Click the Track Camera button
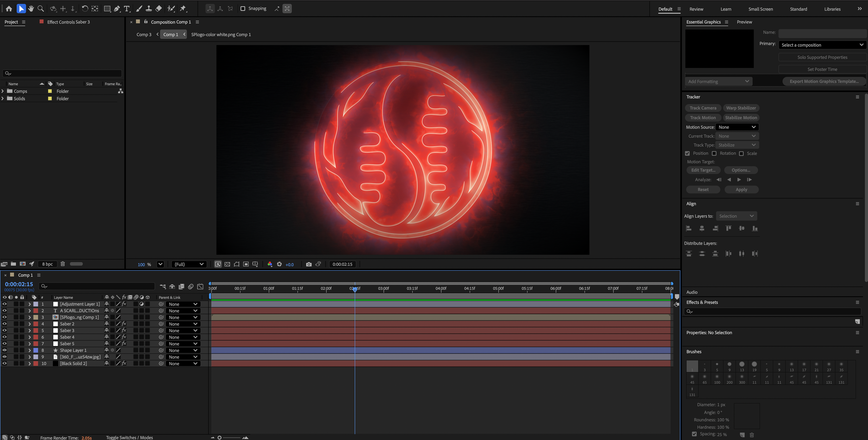The image size is (868, 440). click(x=703, y=108)
